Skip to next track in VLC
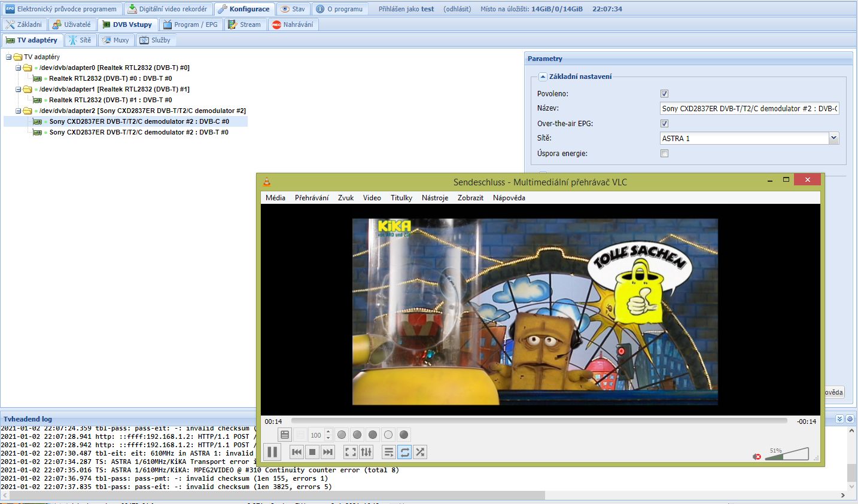The image size is (858, 504). pyautogui.click(x=328, y=452)
